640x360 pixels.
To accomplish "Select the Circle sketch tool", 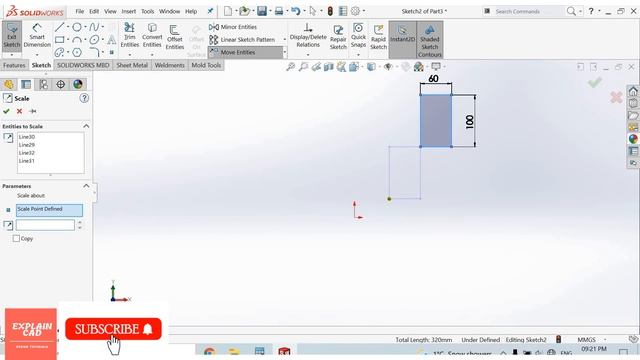I will 77,27.
